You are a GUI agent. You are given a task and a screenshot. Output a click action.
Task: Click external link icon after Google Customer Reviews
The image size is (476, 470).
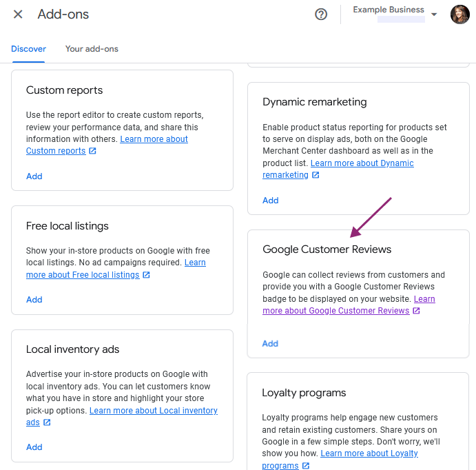click(x=417, y=311)
